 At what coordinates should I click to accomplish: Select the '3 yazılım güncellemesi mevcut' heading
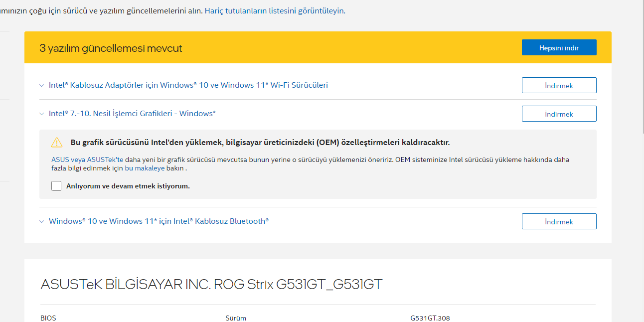coord(111,48)
